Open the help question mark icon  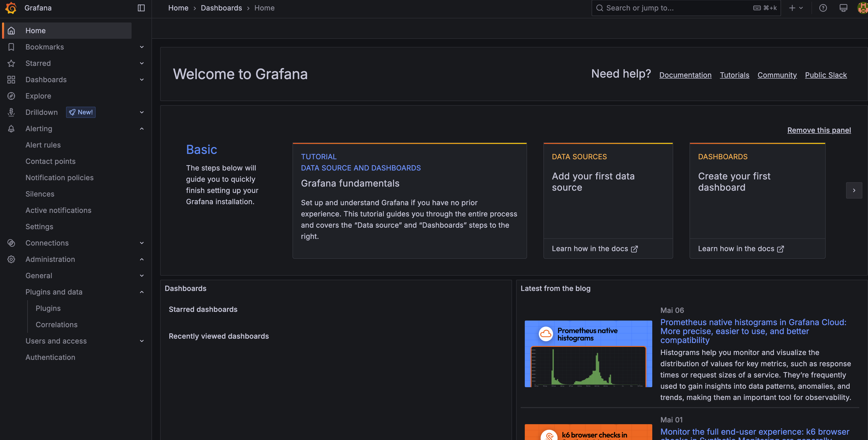[x=823, y=8]
